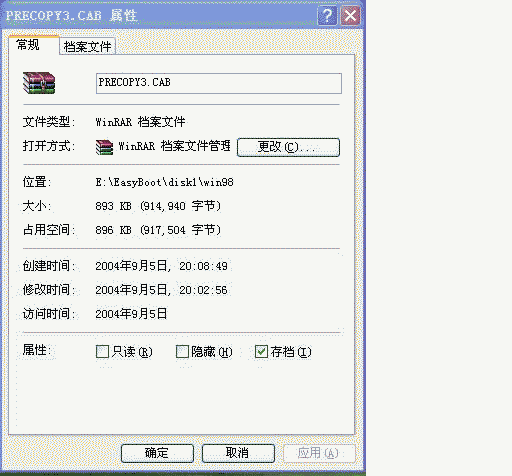Confirm with the 确定 button
This screenshot has height=476, width=512.
[x=157, y=453]
